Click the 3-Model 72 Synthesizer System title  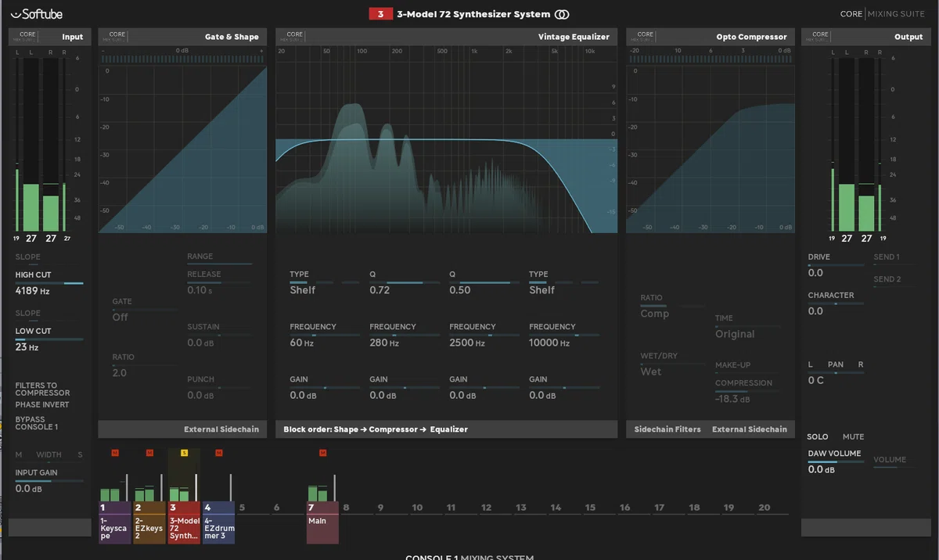tap(473, 14)
